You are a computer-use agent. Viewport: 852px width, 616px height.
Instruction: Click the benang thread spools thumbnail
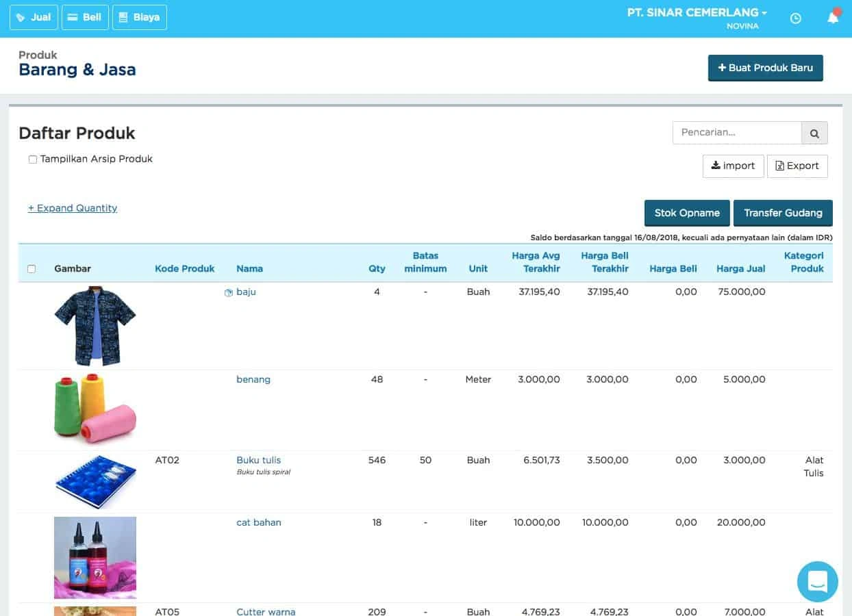point(95,409)
